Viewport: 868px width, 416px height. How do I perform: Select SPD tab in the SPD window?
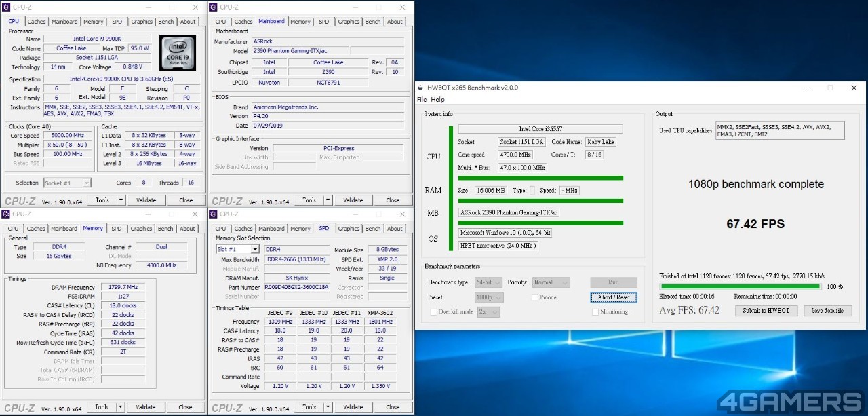click(x=323, y=228)
